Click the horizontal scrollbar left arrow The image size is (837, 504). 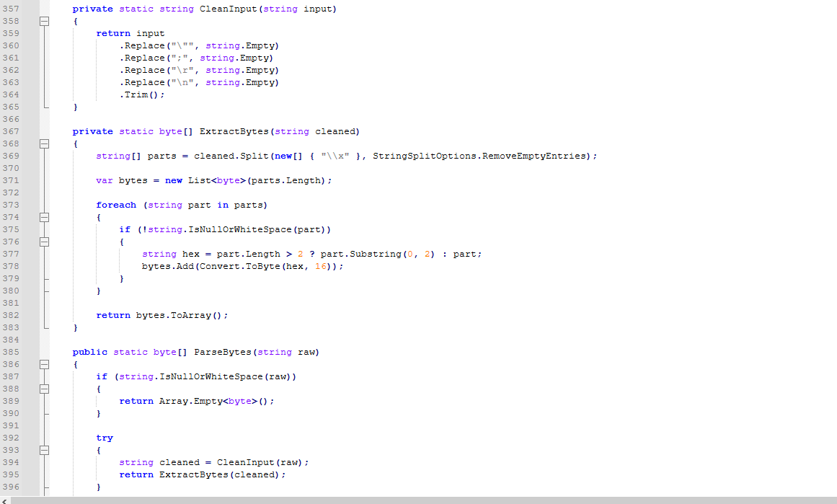coord(5,501)
